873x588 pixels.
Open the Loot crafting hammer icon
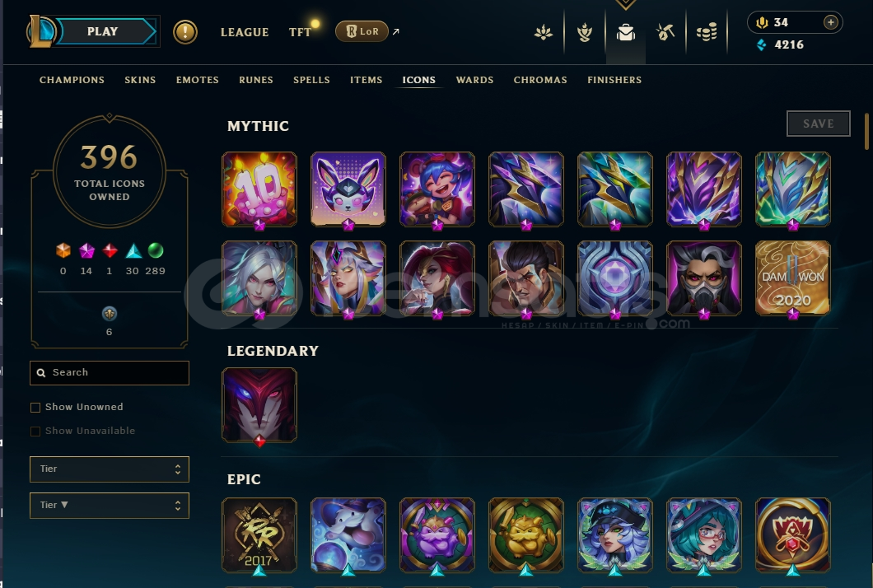665,32
